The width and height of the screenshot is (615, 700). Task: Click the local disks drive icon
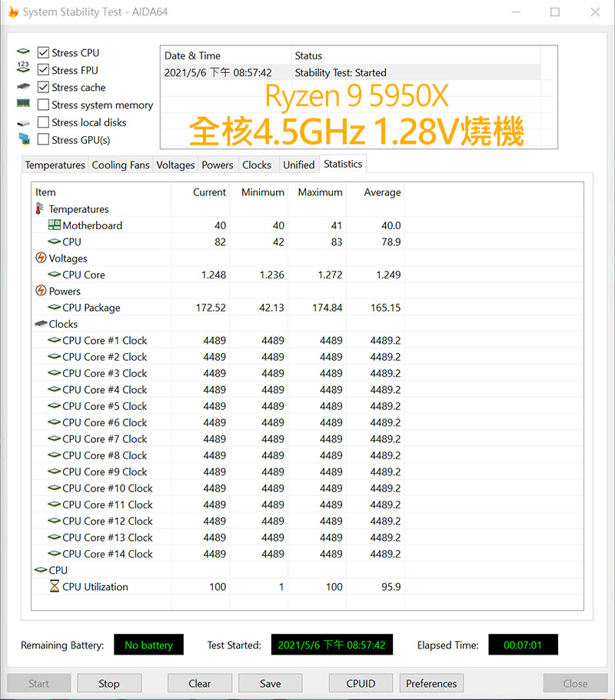(23, 123)
